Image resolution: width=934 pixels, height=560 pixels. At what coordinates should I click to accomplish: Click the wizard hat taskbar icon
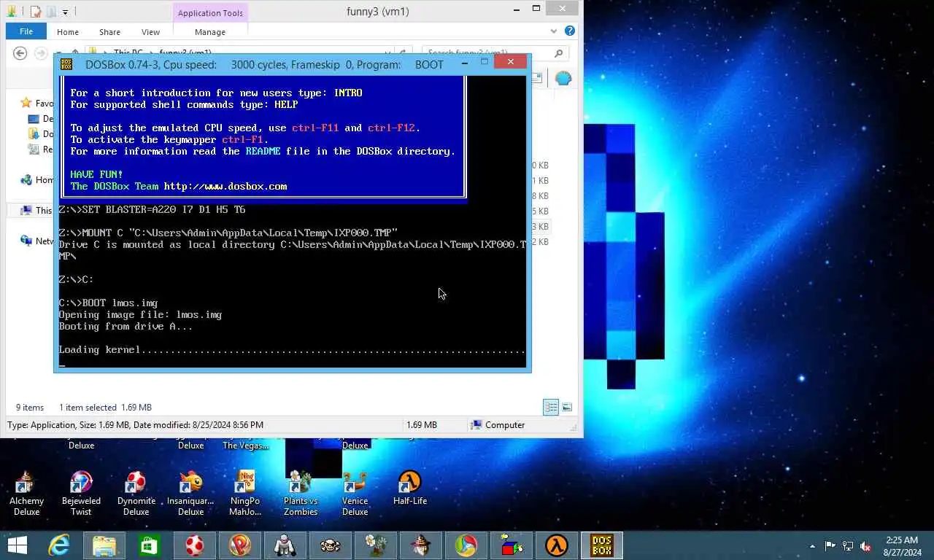420,545
